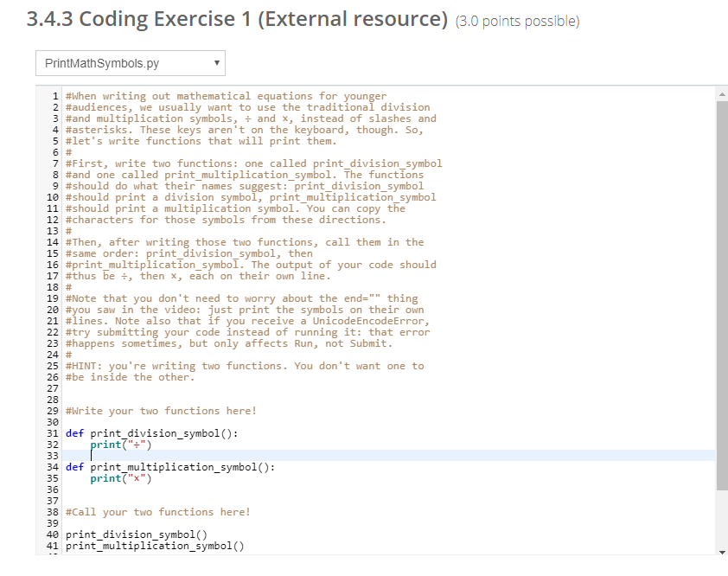The image size is (728, 576).
Task: Click line number 1 in the gutter
Action: click(x=54, y=95)
